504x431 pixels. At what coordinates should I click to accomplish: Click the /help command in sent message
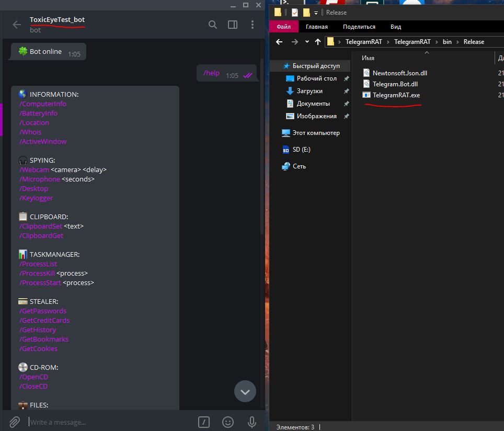pyautogui.click(x=211, y=73)
